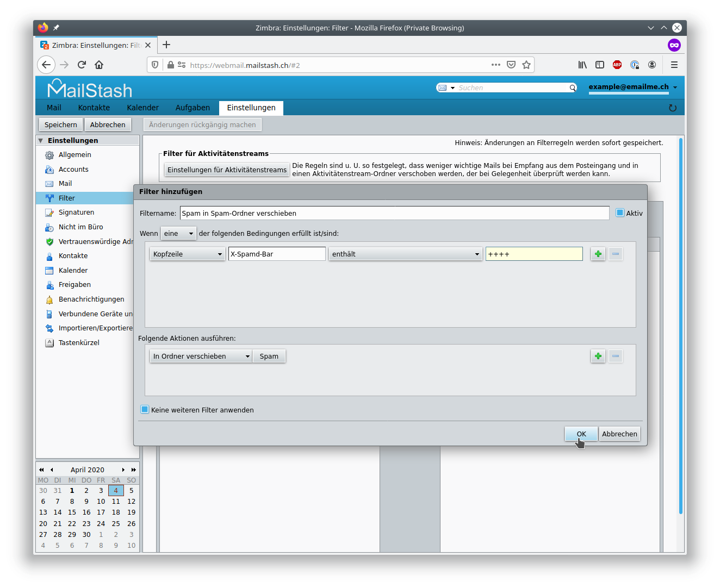Open the Signaturen settings page
The image size is (720, 588).
pos(76,212)
